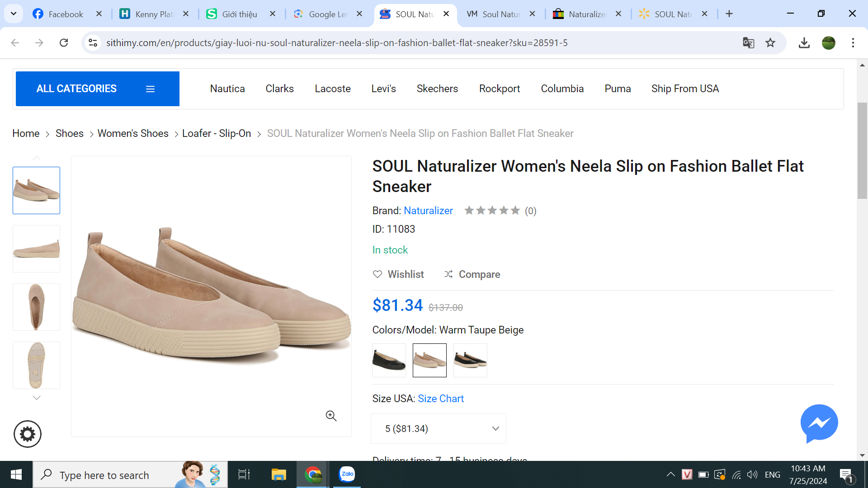Reload the page
Viewport: 868px width, 488px height.
tap(64, 43)
